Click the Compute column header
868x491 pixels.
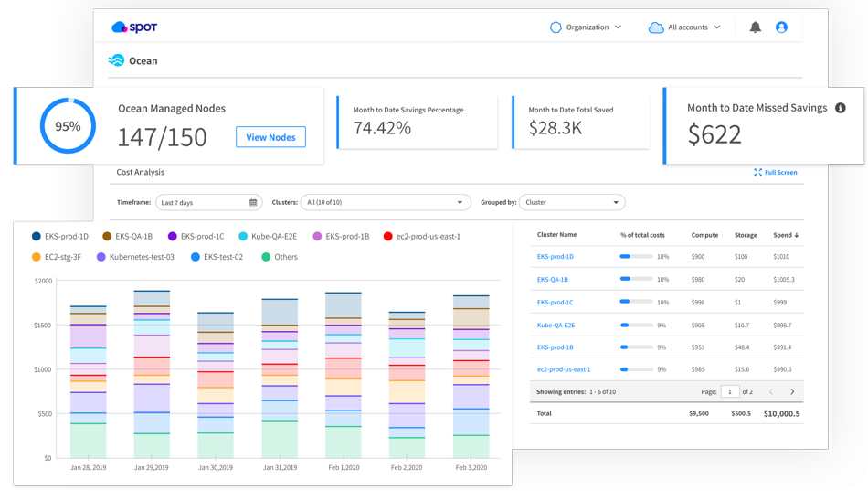pos(704,235)
